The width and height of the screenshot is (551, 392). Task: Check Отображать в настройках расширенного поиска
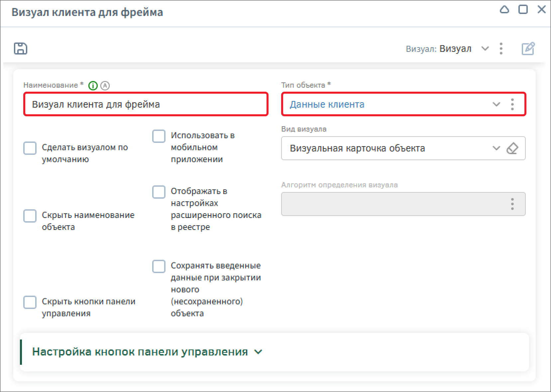159,192
